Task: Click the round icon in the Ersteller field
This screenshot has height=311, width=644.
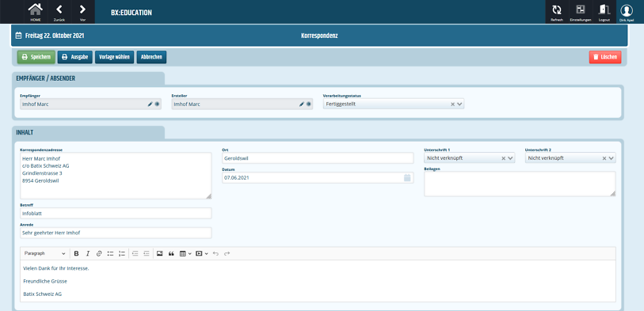Action: click(308, 104)
